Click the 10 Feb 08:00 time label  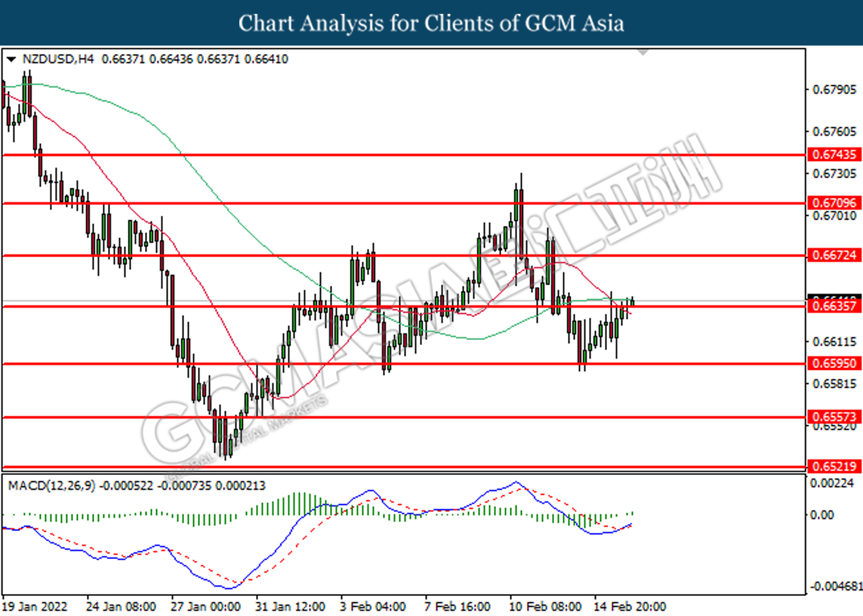[545, 607]
